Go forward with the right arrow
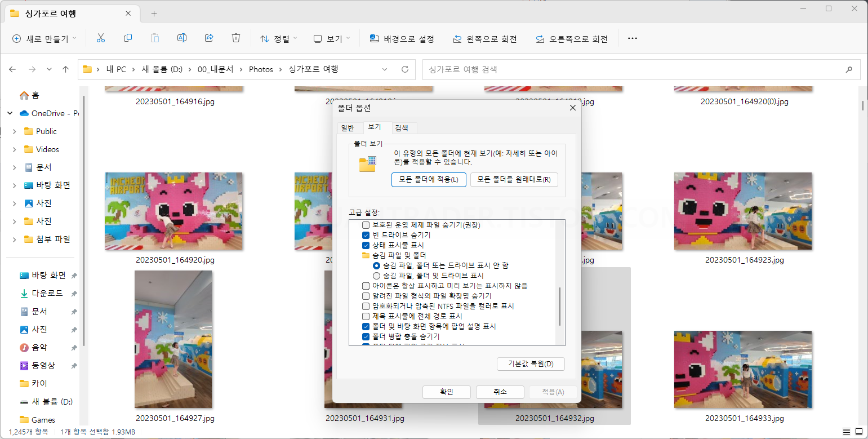 coord(32,69)
